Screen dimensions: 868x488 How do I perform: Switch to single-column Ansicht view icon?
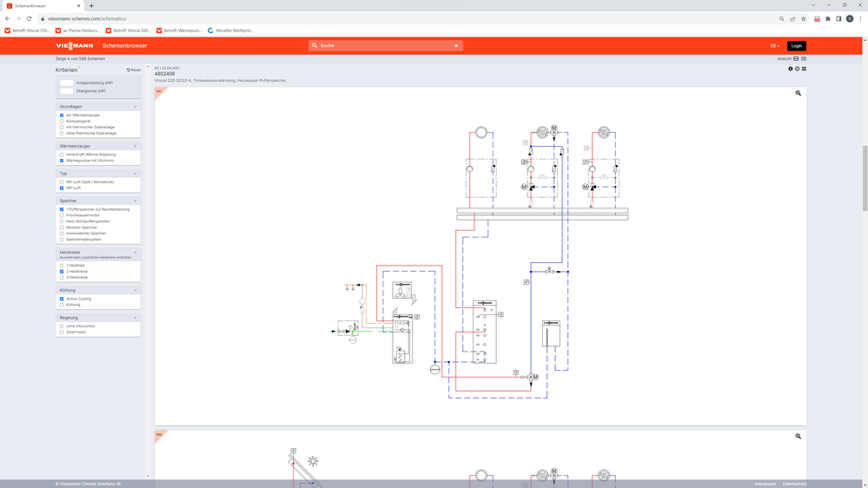pos(796,59)
